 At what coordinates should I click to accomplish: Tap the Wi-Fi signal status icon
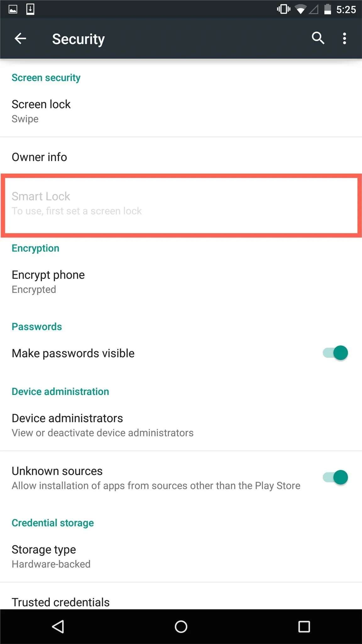(x=300, y=9)
